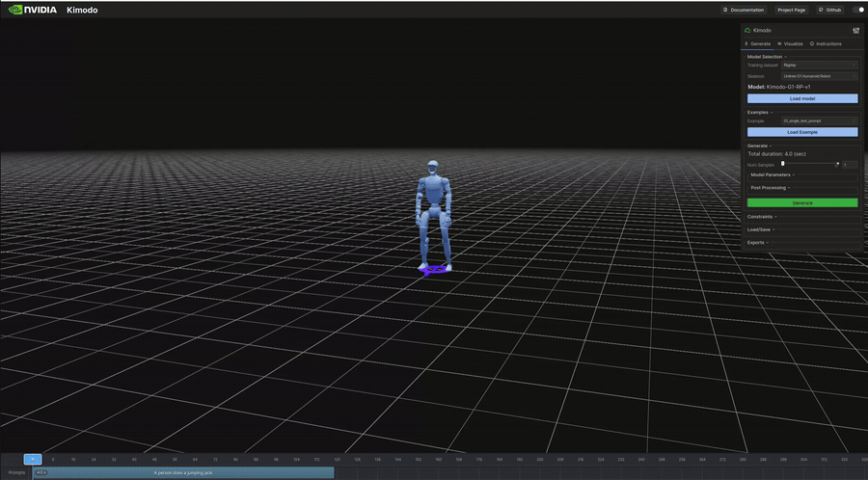Expand the Post Processing section
Image resolution: width=868 pixels, height=480 pixels.
pyautogui.click(x=771, y=188)
